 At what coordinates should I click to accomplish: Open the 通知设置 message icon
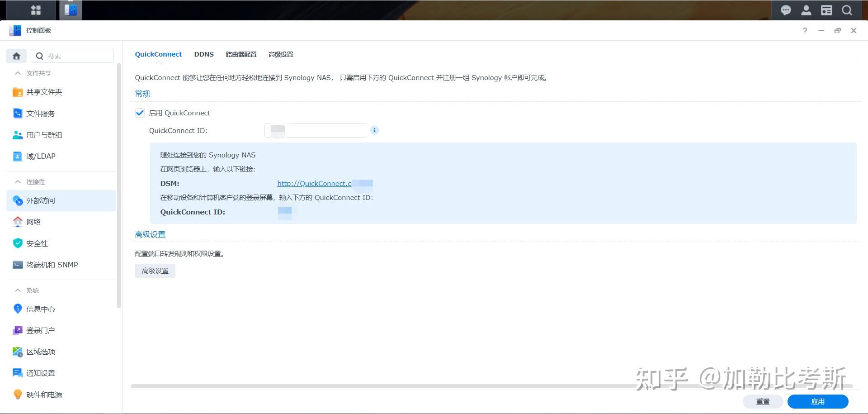point(18,373)
